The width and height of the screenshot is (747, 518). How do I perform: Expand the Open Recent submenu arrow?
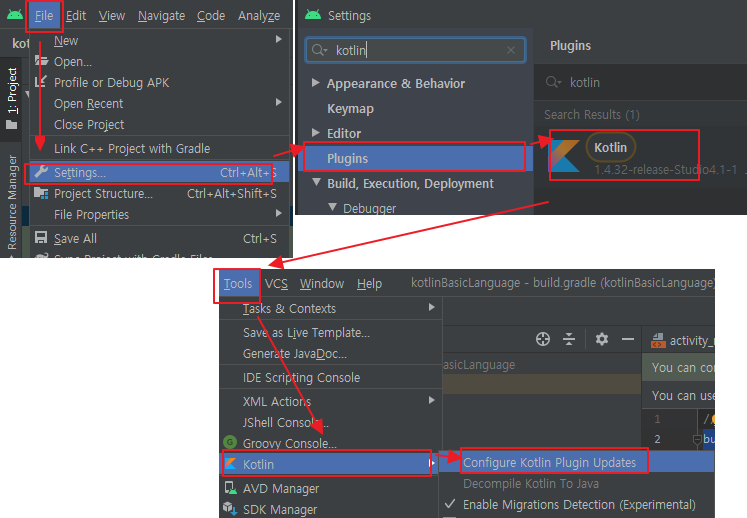[279, 102]
